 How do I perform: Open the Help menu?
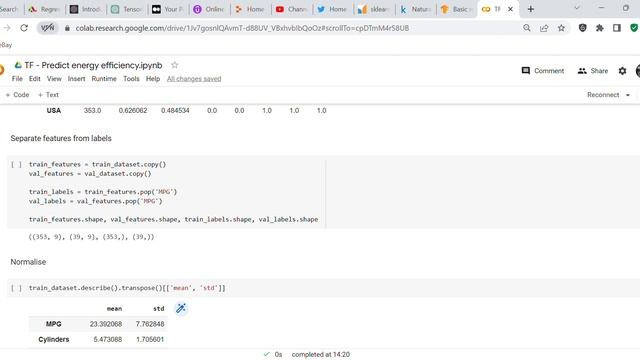[x=153, y=79]
